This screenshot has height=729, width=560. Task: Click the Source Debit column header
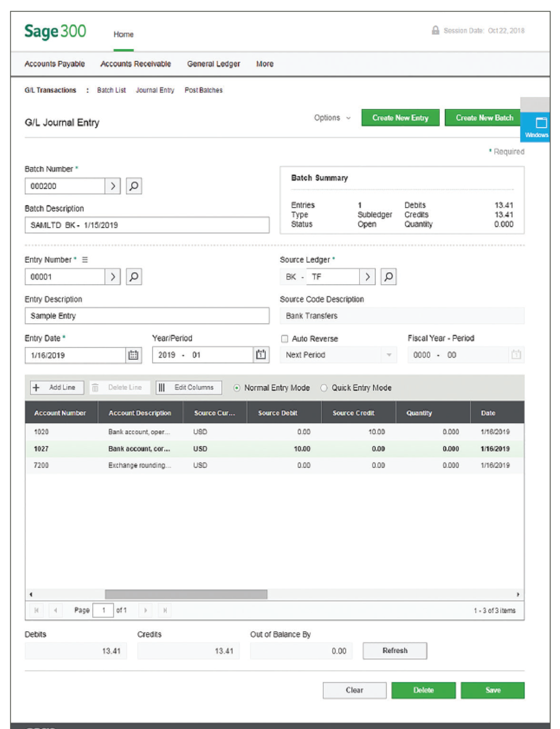coord(284,413)
